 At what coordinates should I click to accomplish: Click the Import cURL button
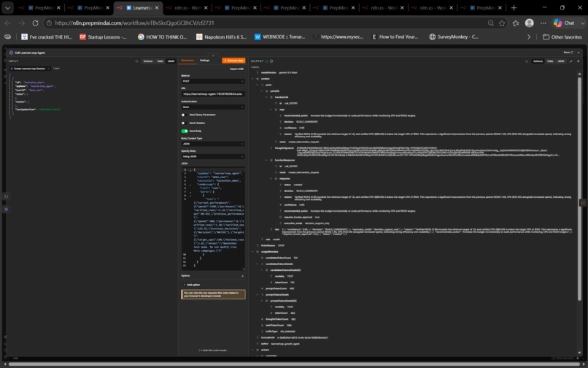point(236,69)
